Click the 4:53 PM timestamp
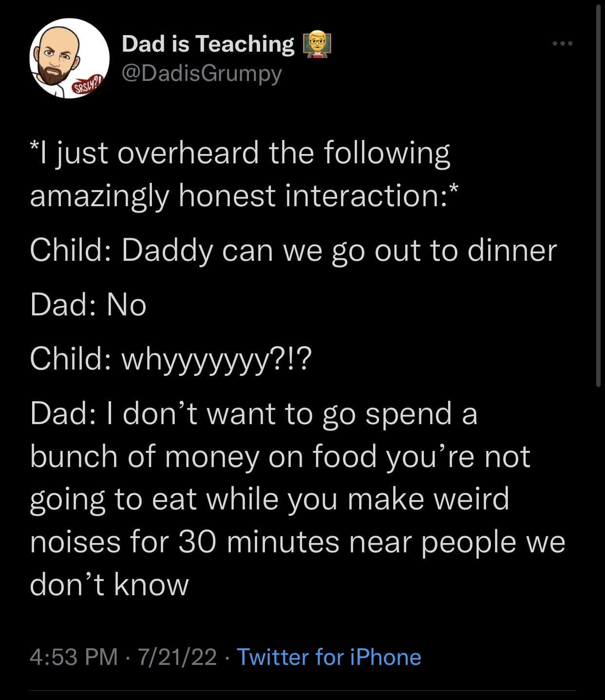 coord(74,657)
